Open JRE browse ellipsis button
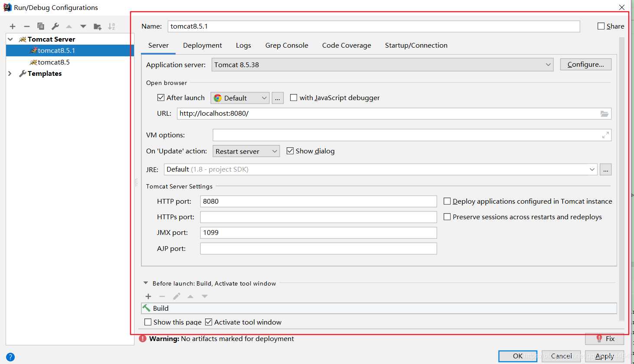The image size is (634, 364). 606,169
